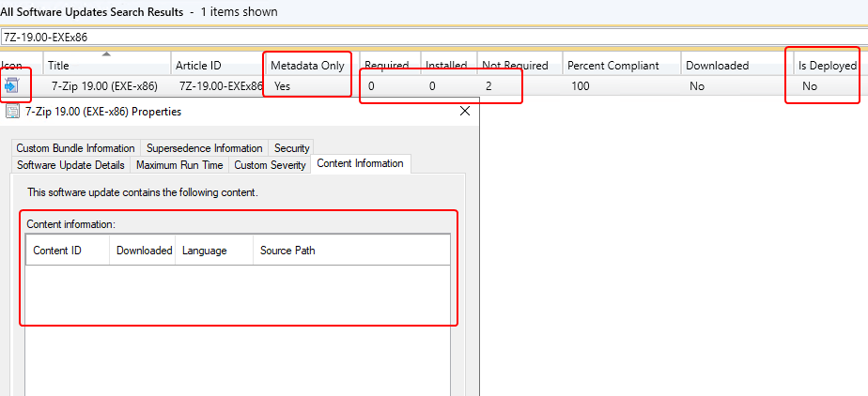Click the Metadata Only column header

[307, 66]
